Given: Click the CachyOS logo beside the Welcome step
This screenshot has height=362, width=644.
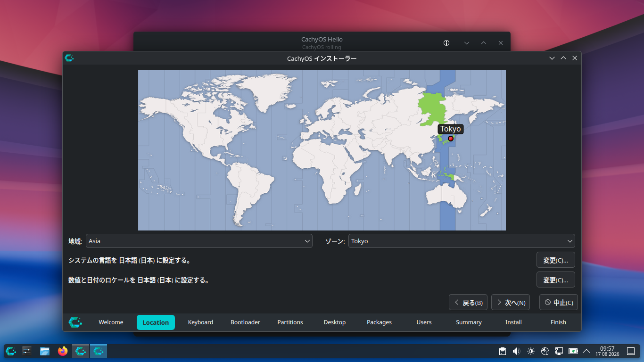Looking at the screenshot, I should [75, 322].
